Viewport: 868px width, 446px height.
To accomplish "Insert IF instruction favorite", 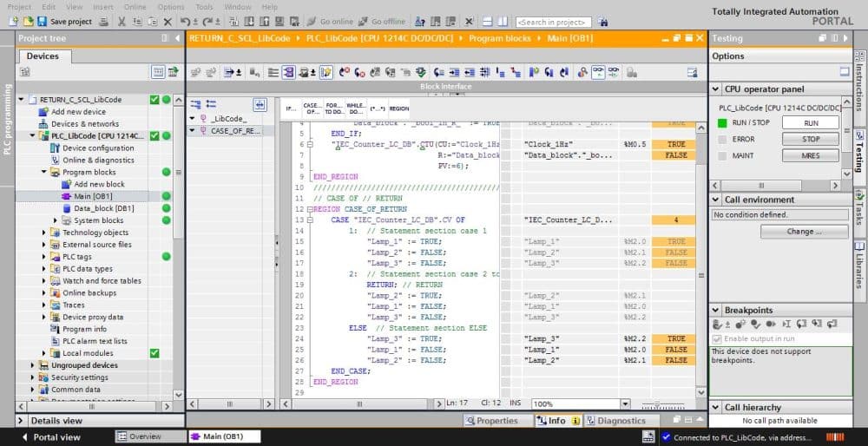I will [291, 108].
